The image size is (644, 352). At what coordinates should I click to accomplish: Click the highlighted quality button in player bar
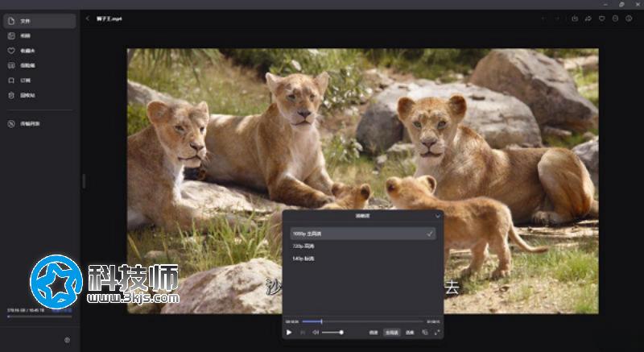[x=391, y=333]
